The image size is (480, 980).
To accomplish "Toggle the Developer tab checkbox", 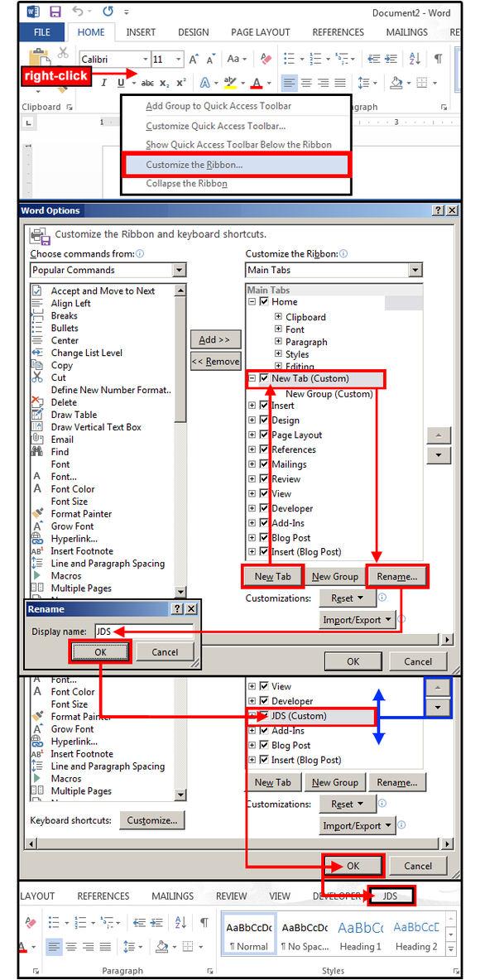I will tap(264, 508).
